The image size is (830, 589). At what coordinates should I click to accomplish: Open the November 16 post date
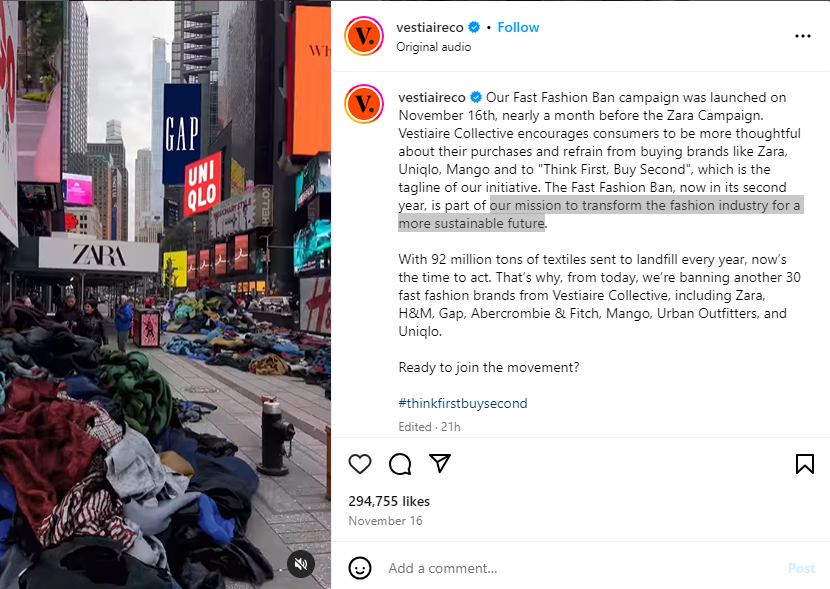pos(385,521)
